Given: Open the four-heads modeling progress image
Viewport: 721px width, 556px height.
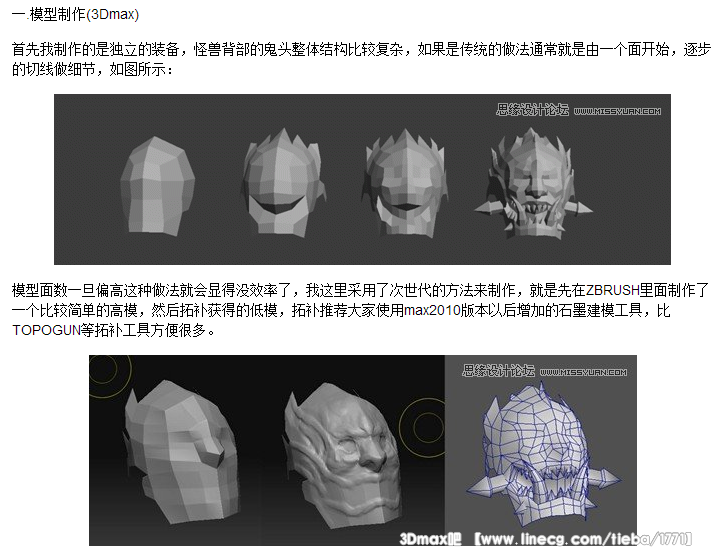Looking at the screenshot, I should pyautogui.click(x=362, y=179).
